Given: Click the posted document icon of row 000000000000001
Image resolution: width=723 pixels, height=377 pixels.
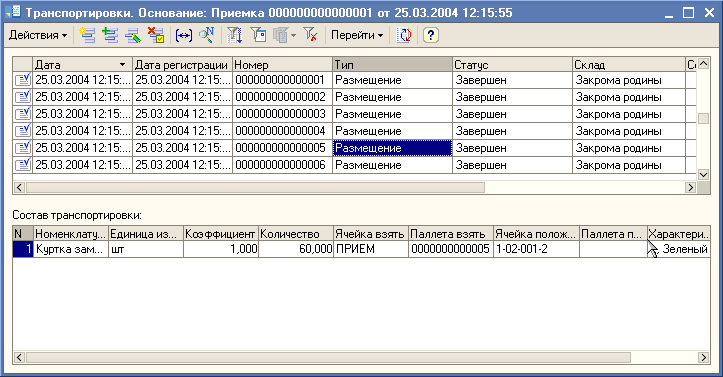Looking at the screenshot, I should point(23,80).
